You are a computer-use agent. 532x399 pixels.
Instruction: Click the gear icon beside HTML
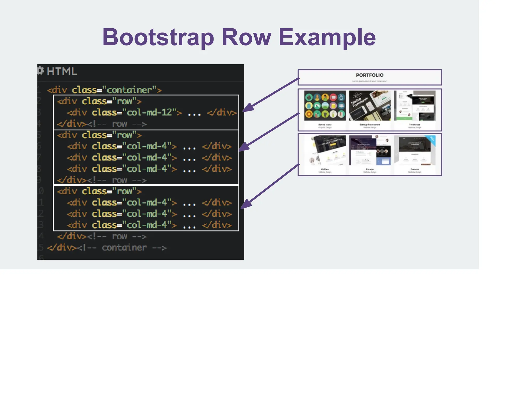[x=41, y=71]
